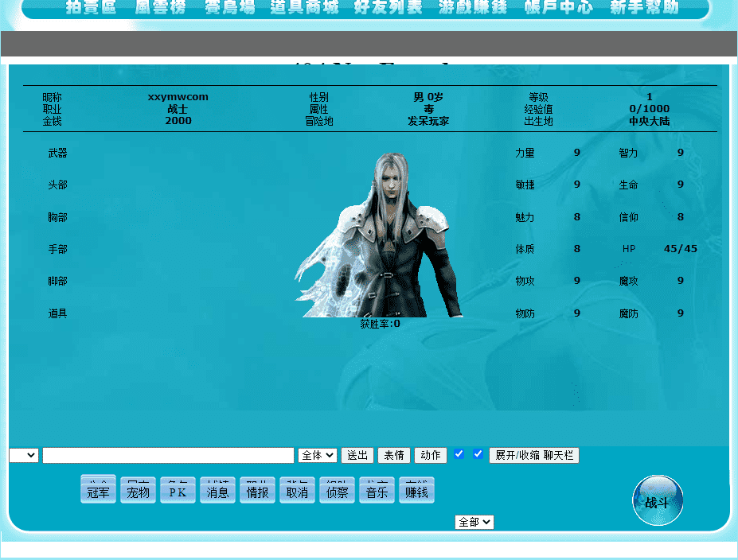738x560 pixels.
Task: Click the 战士 profession value
Action: coord(178,109)
